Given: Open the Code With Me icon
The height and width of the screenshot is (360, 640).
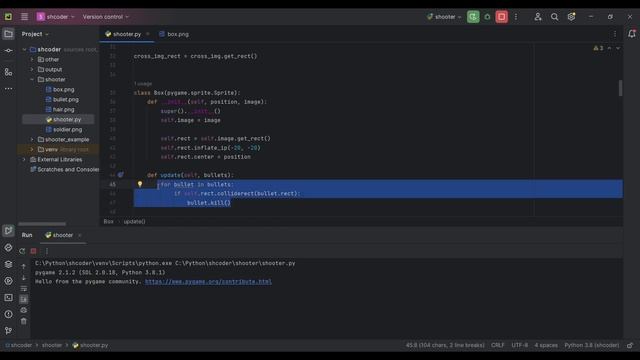Looking at the screenshot, I should click(x=538, y=17).
